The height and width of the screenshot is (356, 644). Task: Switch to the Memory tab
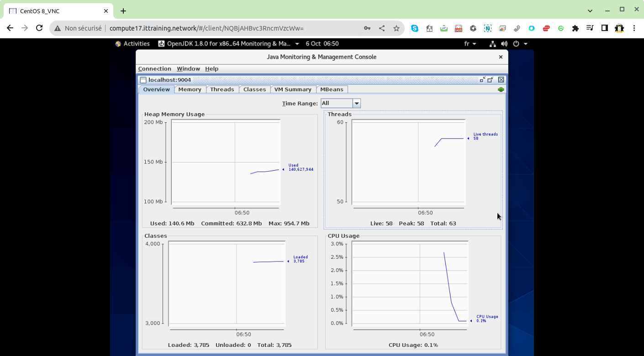(190, 89)
